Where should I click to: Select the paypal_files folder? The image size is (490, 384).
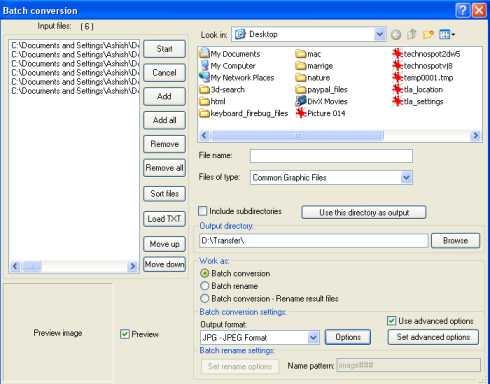point(322,90)
